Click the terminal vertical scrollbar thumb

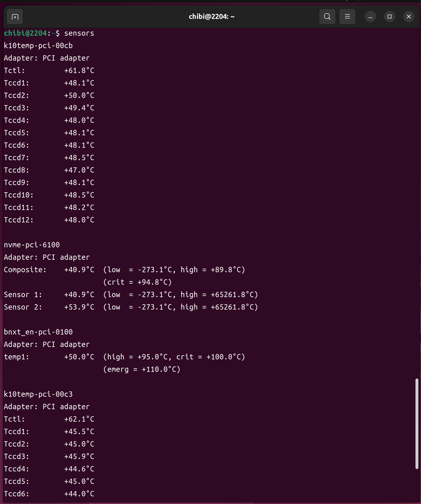(417, 424)
